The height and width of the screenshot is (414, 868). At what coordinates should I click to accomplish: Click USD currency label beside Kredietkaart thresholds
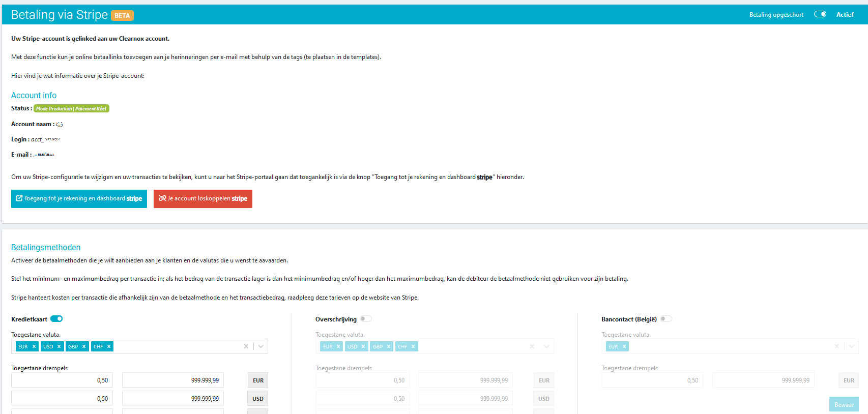point(258,398)
